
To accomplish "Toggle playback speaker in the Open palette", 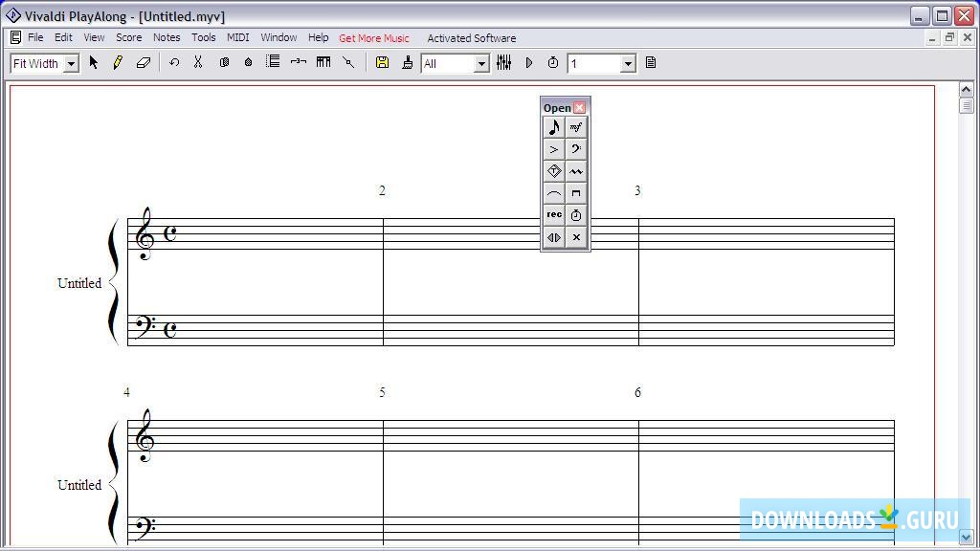I will (553, 236).
